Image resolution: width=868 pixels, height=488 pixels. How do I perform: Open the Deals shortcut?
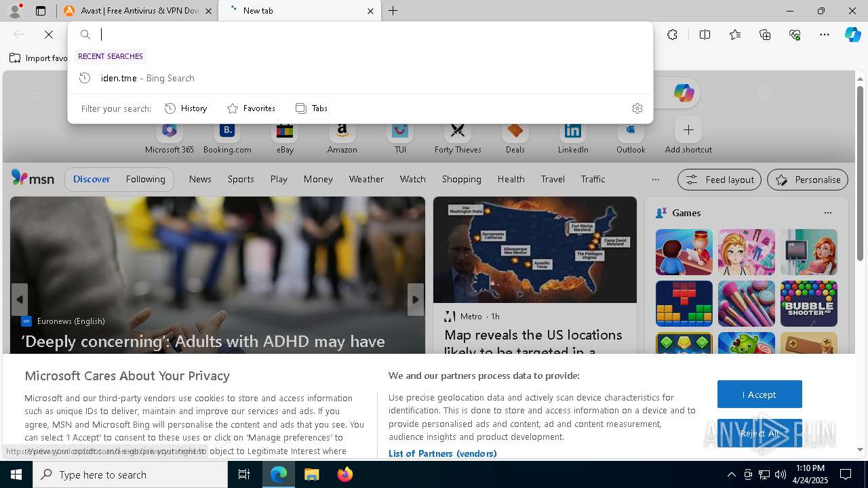tap(515, 138)
